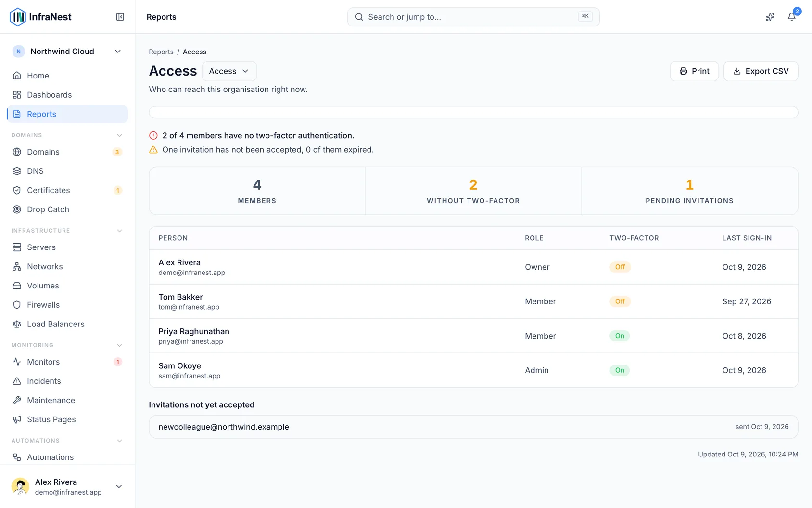Screen dimensions: 812x508
Task: Click Priya Raghunathan's two-factor On badge
Action: [620, 336]
